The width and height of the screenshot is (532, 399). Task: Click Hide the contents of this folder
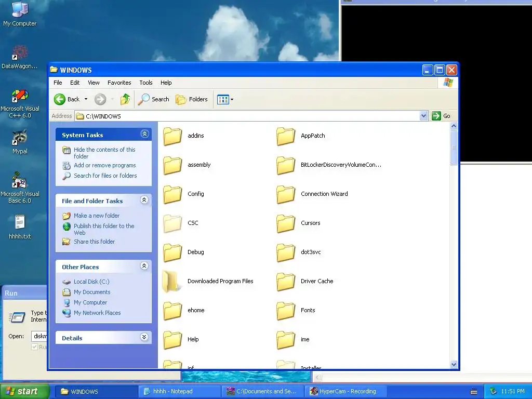pyautogui.click(x=104, y=153)
